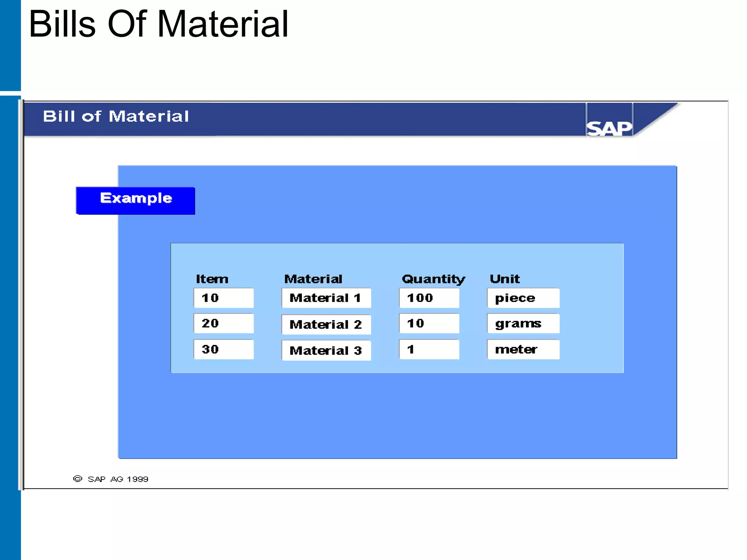This screenshot has width=747, height=560.
Task: Click the Material 2 field
Action: [326, 324]
